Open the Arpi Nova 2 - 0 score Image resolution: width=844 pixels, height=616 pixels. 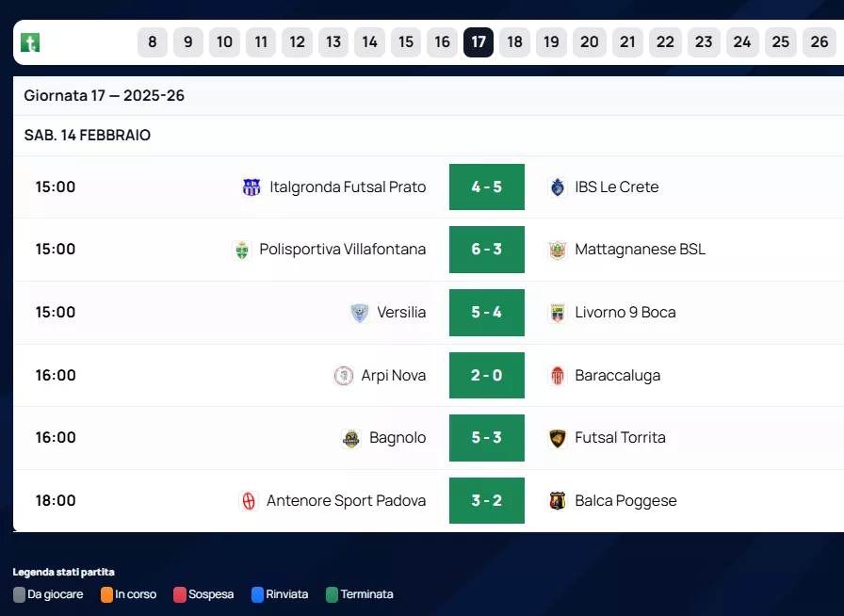coord(486,376)
